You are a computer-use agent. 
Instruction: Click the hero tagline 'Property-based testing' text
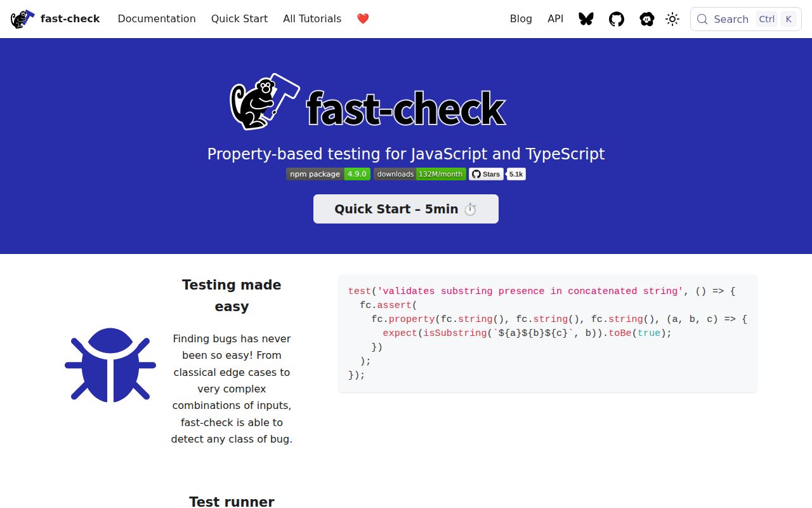pos(406,154)
